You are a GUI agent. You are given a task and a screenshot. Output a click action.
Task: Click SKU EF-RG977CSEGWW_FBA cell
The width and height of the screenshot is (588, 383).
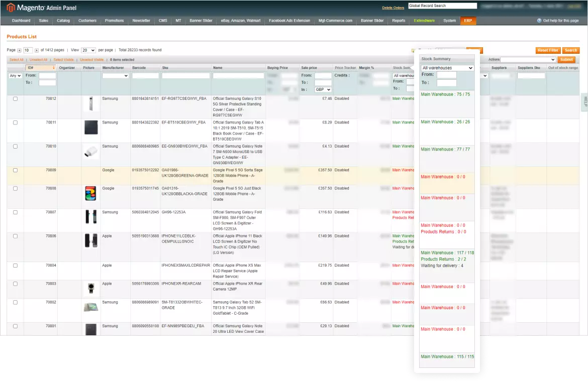pos(184,99)
